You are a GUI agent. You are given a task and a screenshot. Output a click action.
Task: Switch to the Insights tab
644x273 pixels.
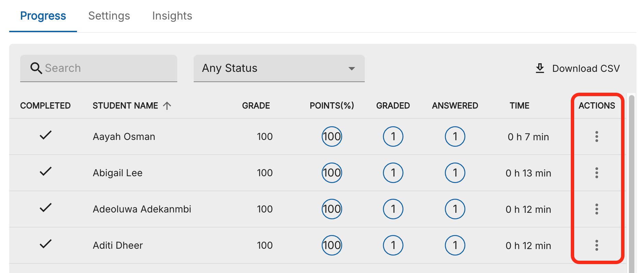(x=172, y=16)
